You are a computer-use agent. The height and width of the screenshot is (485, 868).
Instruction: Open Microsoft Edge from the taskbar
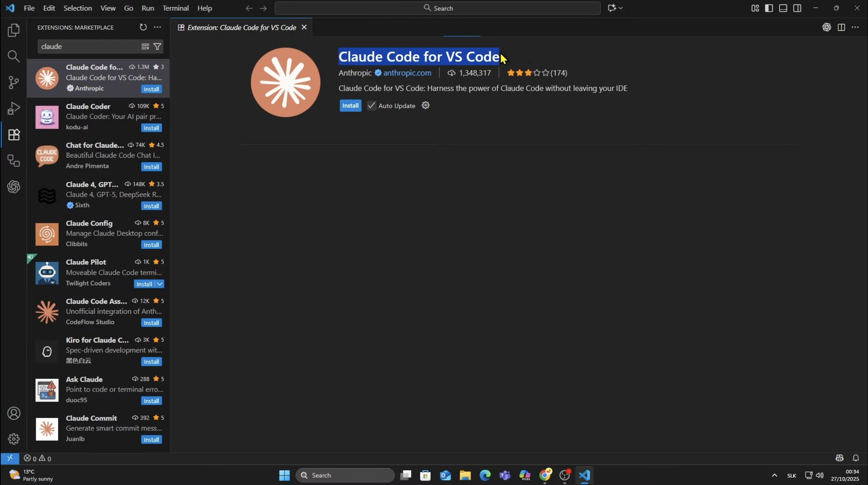pos(485,475)
